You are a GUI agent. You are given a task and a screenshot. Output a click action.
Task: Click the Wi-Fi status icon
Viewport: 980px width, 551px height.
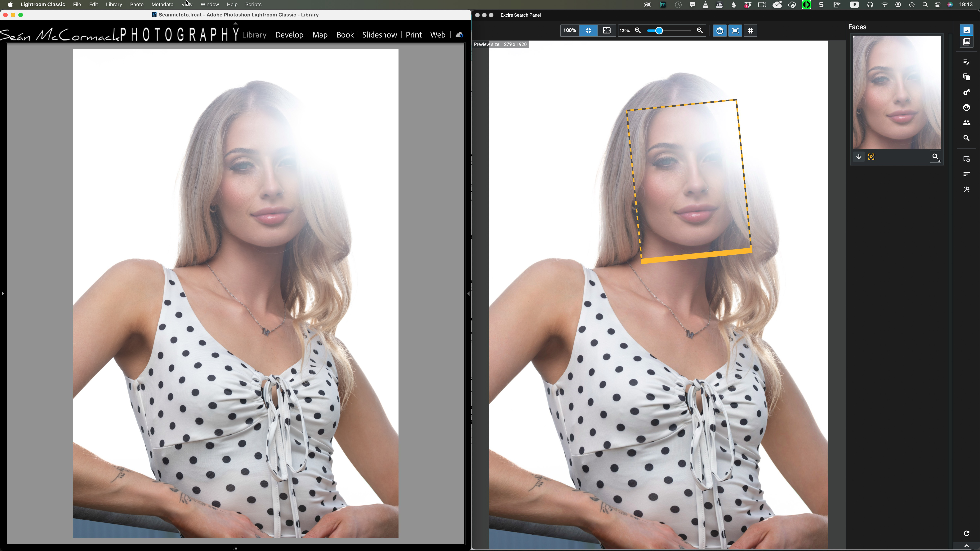[x=884, y=5]
